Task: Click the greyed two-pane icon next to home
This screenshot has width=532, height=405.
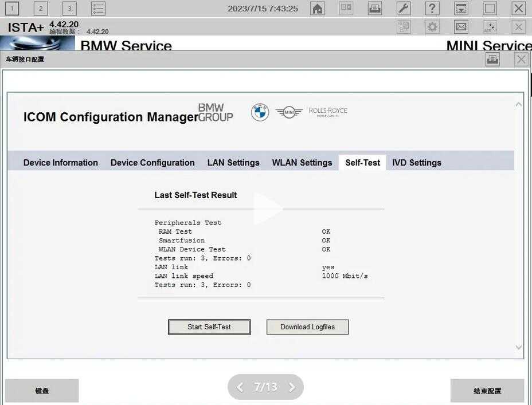Action: click(346, 9)
